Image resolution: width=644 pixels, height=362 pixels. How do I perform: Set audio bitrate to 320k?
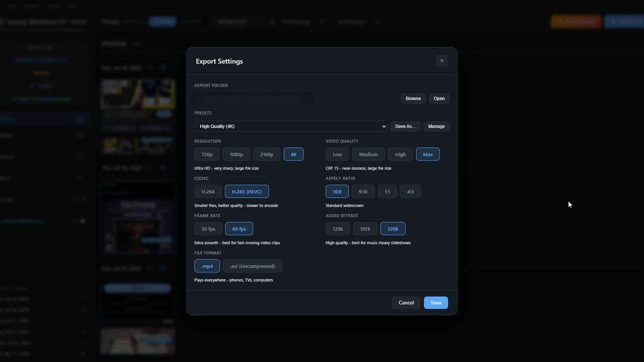point(393,229)
